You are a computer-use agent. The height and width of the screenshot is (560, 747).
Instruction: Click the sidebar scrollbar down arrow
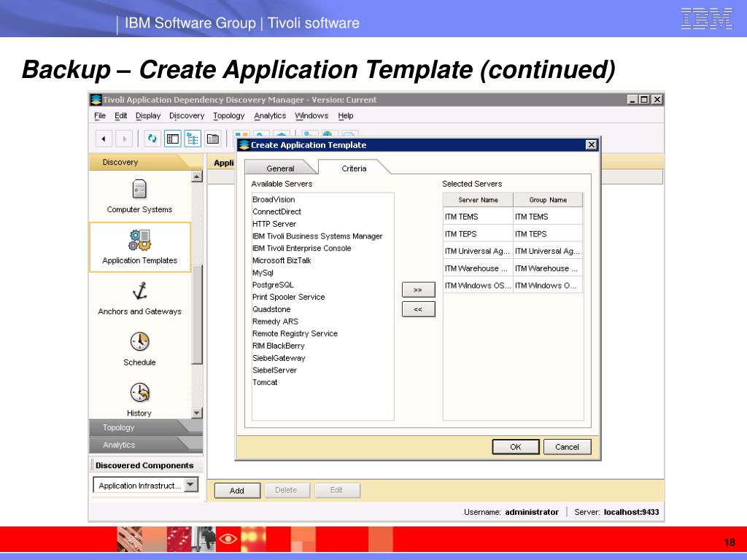point(197,413)
